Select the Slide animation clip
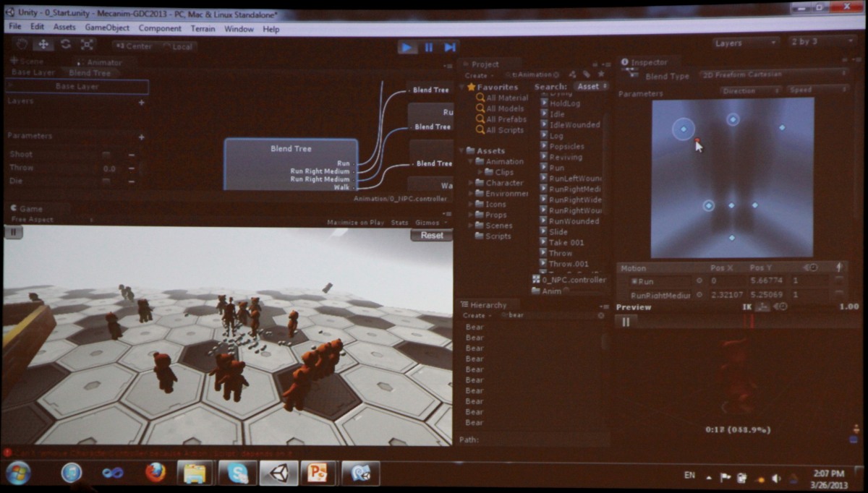This screenshot has width=868, height=493. tap(554, 232)
